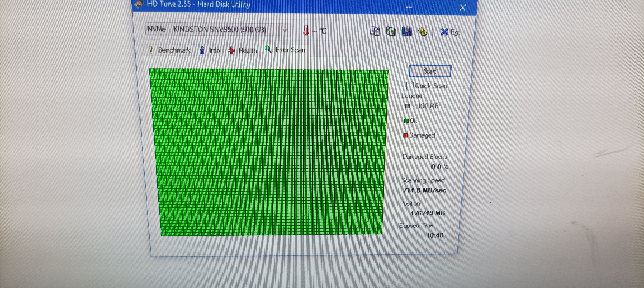
Task: Click the gray 190 MB legend block
Action: 407,106
